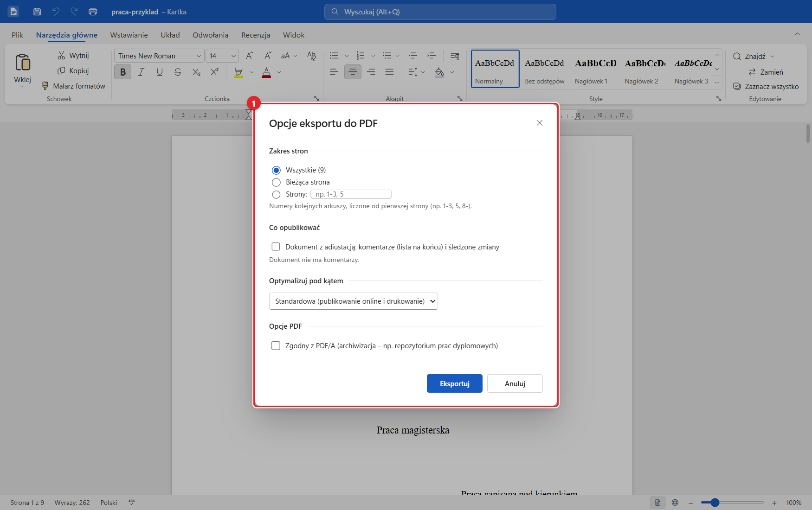812x510 pixels.
Task: Click the Save icon in title bar
Action: click(37, 12)
